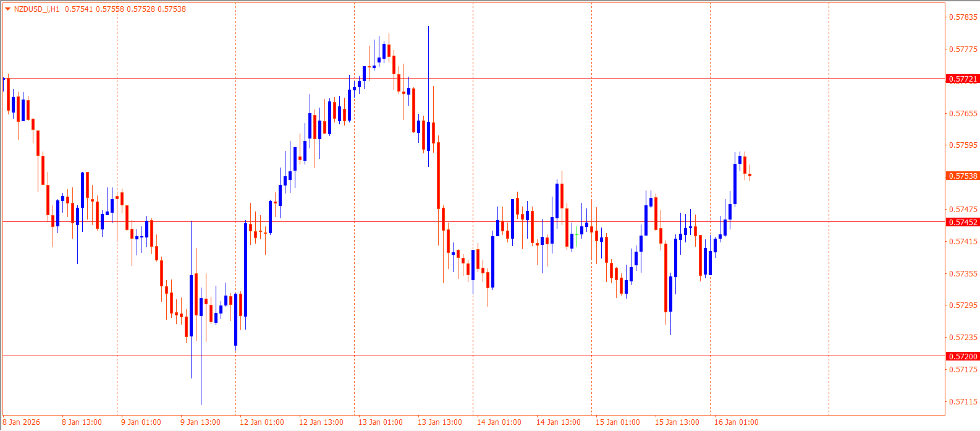Click the 0.57775 price scale value
The image size is (980, 431).
click(963, 49)
